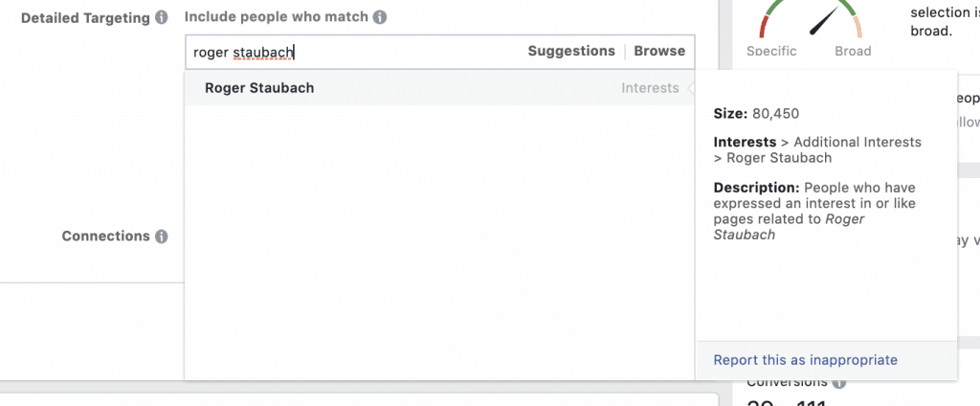Click the red Specific end of the gauge
Screen dimensions: 980x406
click(x=765, y=28)
